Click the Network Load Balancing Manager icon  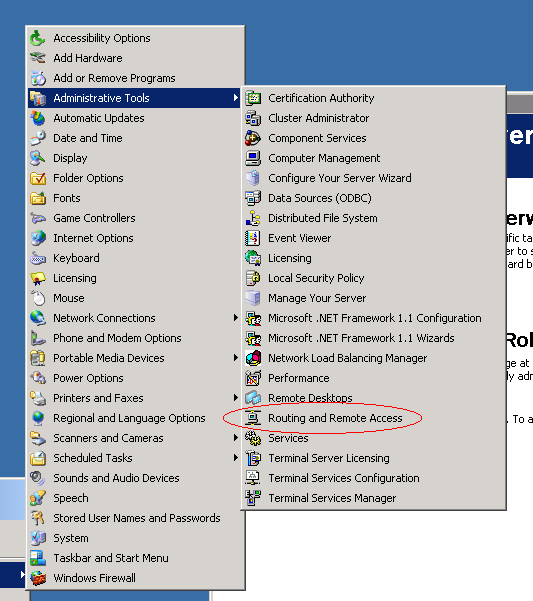(253, 358)
